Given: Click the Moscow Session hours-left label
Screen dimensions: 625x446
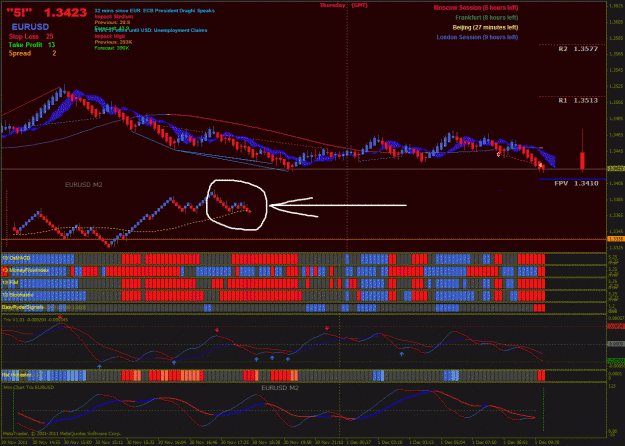Looking at the screenshot, I should tap(476, 8).
